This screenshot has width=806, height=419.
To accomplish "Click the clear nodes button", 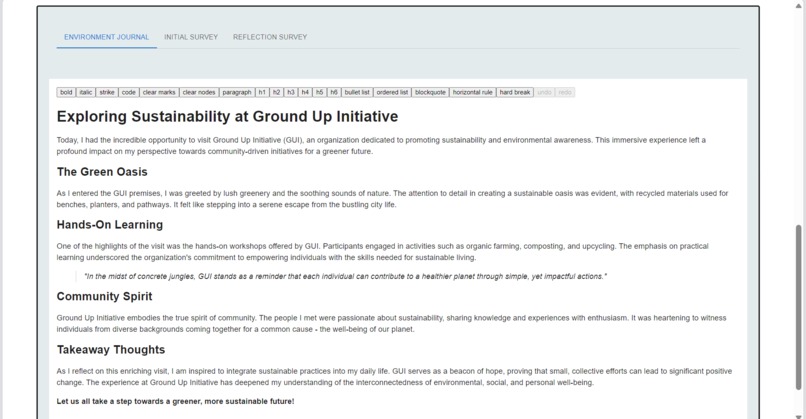I will pyautogui.click(x=199, y=93).
